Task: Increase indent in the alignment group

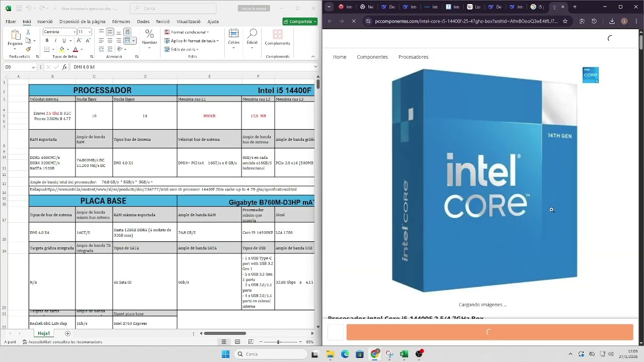Action: 110,49
